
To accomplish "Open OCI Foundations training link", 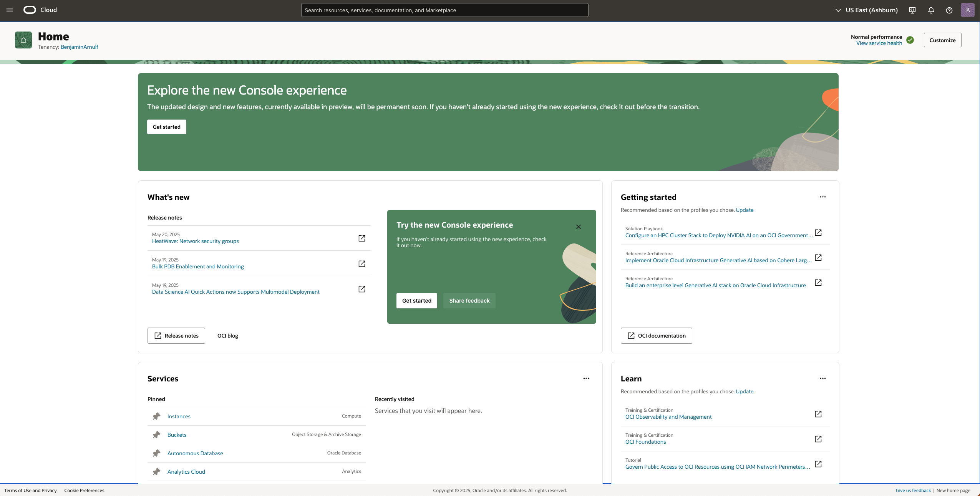I will [x=646, y=442].
